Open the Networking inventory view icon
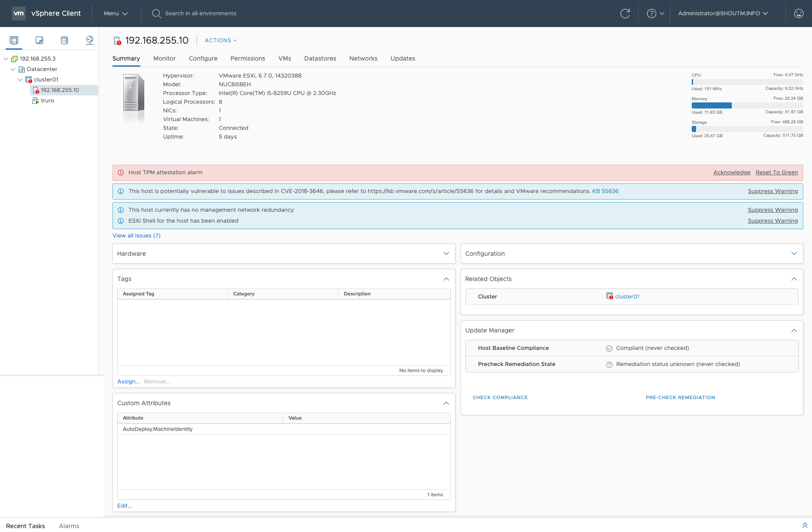 90,41
